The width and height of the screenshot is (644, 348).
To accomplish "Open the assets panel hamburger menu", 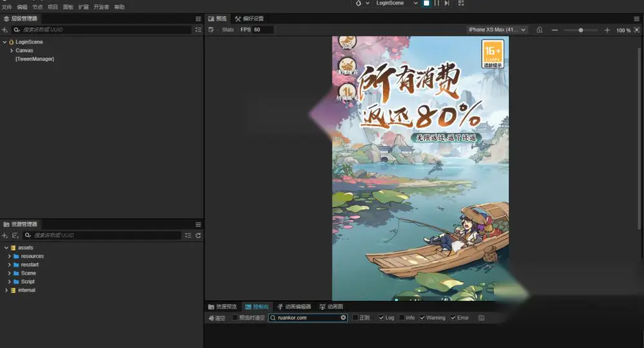I will click(198, 224).
